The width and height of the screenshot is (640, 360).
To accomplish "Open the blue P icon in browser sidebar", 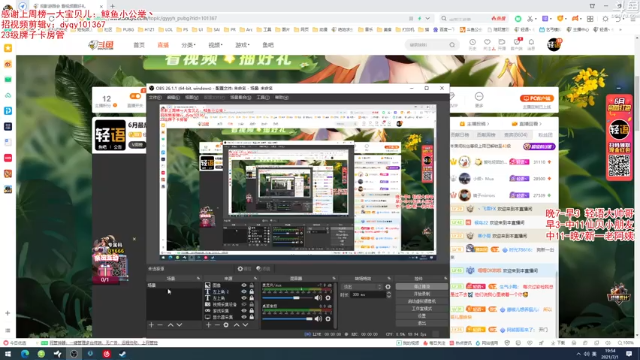I will [8, 111].
